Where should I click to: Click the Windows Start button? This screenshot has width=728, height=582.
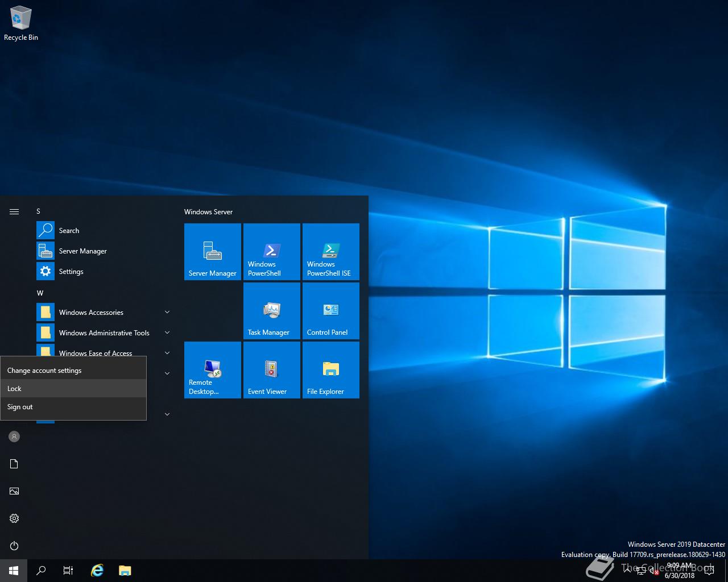tap(14, 571)
